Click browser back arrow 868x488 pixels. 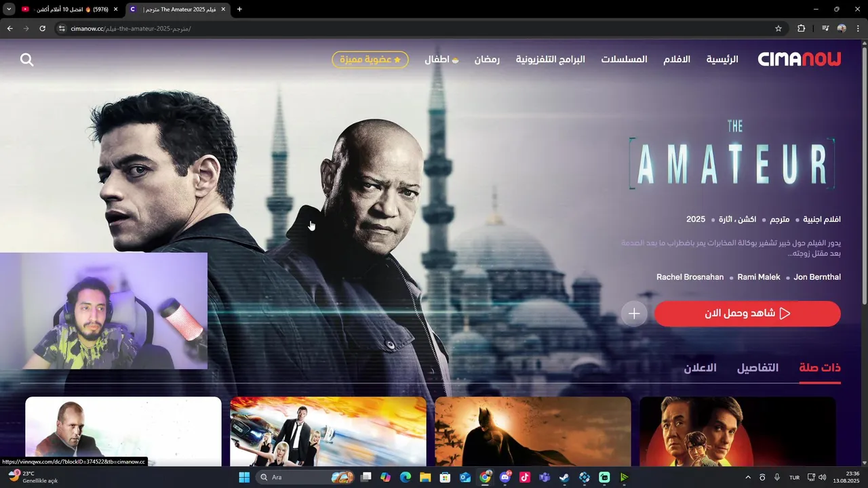(9, 28)
